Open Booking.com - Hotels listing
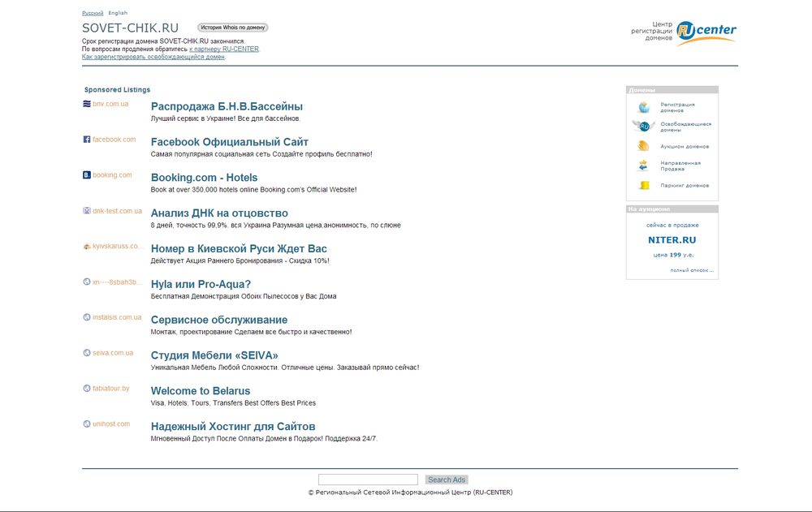Screen dimensions: 812x512 pyautogui.click(x=204, y=178)
